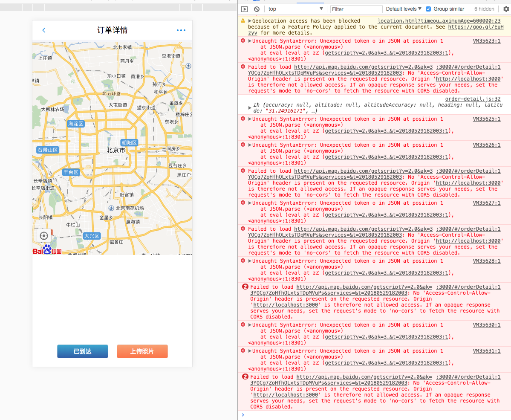Click the red error icon on first SyntaxError

tap(243, 40)
